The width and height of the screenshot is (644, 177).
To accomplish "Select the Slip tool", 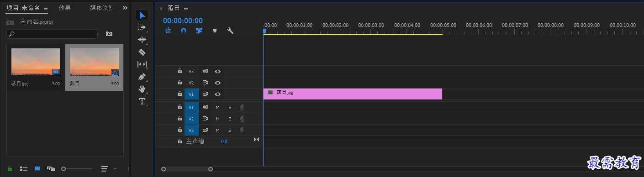I will 142,64.
